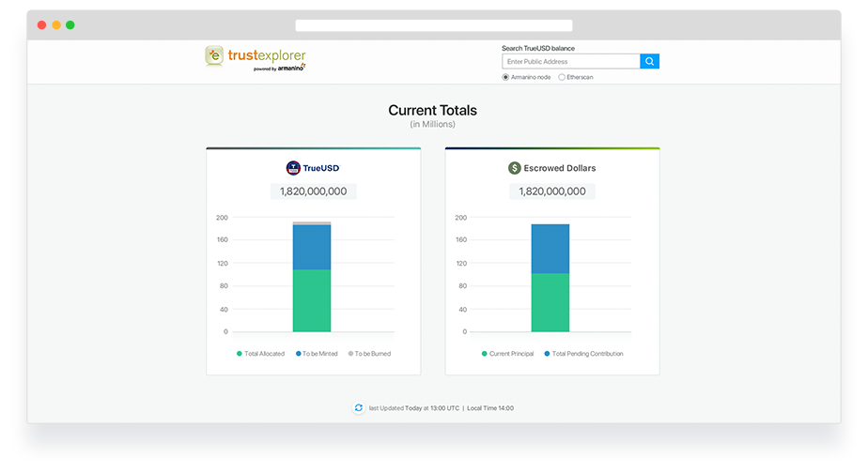
Task: Click the browser address bar
Action: point(433,25)
